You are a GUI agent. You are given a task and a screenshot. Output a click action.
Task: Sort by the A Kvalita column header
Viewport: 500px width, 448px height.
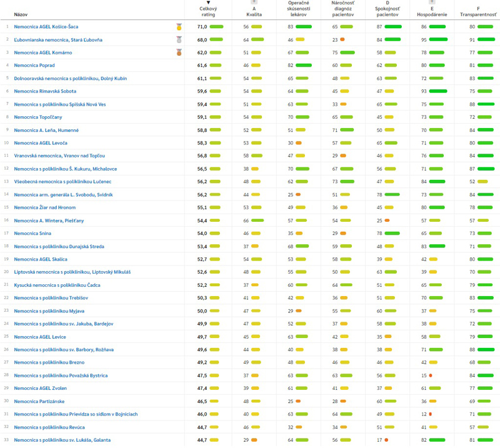254,12
